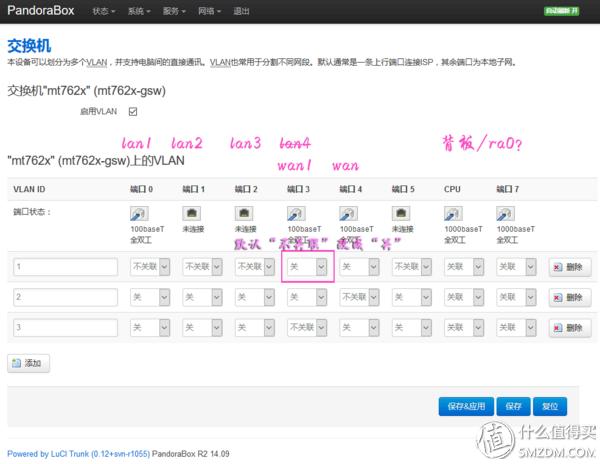
Task: Open the 服务 menu
Action: pyautogui.click(x=174, y=11)
